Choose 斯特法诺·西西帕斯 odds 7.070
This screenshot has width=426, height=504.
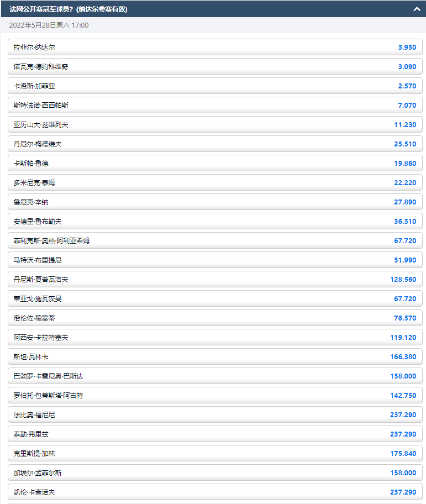click(x=215, y=106)
